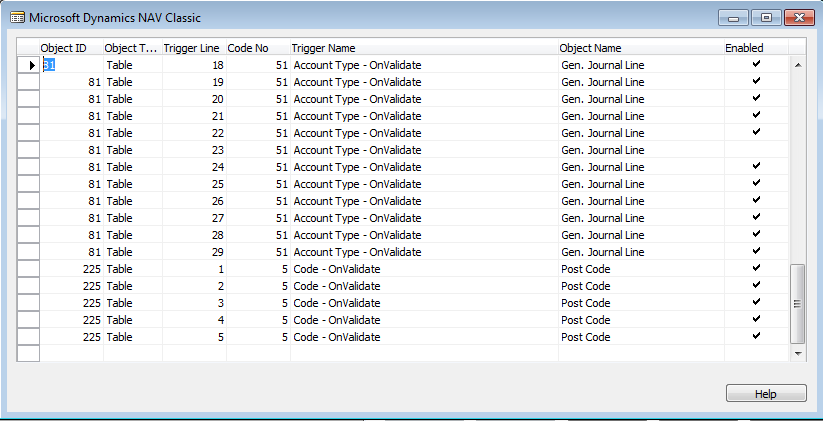Image resolution: width=823 pixels, height=421 pixels.
Task: Minimize the Microsoft Dynamics NAV Classic window
Action: pos(733,18)
